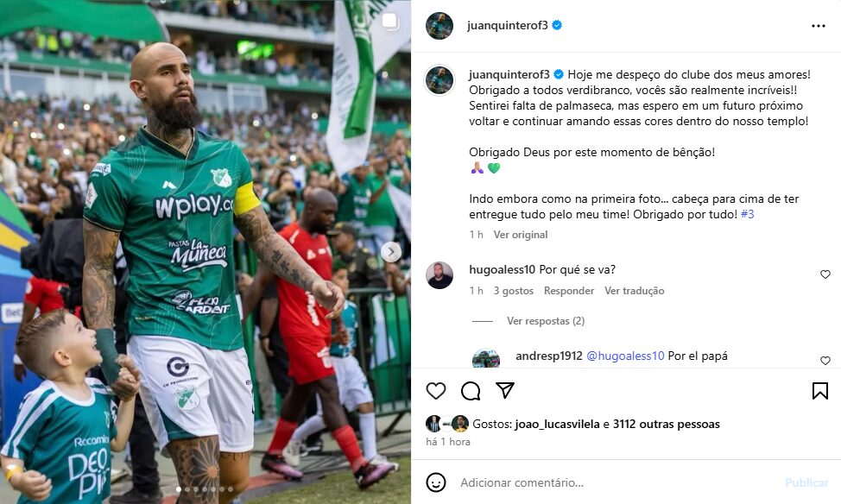Open three-dot more options menu
The image size is (841, 504).
[x=819, y=26]
